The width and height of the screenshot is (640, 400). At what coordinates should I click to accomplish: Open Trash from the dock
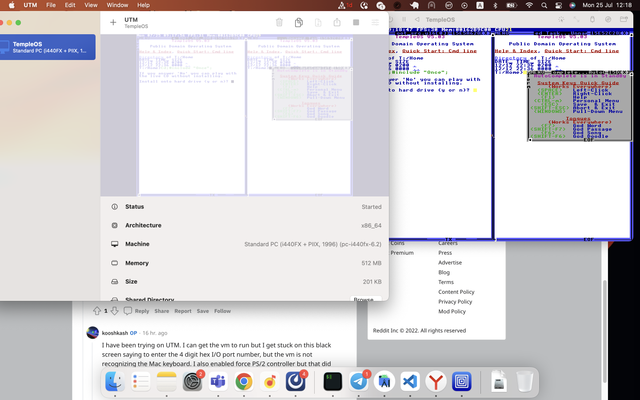(x=524, y=382)
